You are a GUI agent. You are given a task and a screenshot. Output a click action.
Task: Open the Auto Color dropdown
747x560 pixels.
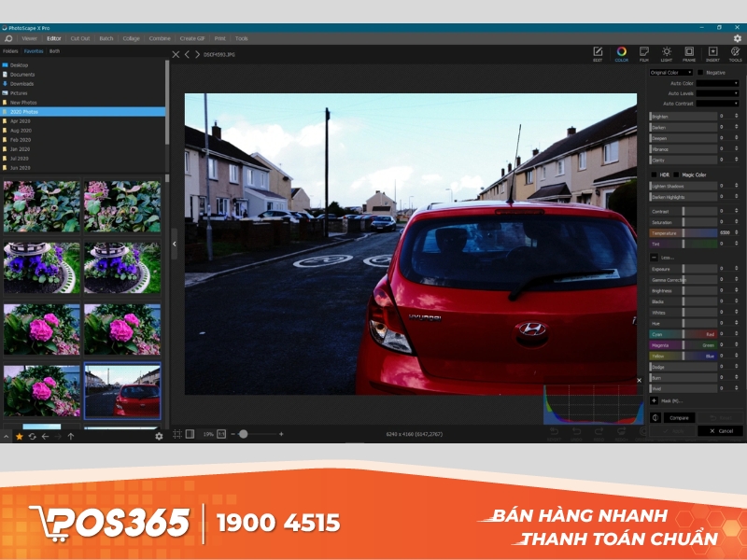[717, 83]
